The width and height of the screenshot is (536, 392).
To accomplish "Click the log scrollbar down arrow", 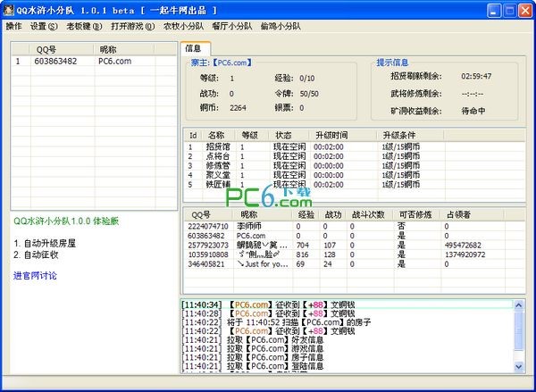I will [518, 367].
